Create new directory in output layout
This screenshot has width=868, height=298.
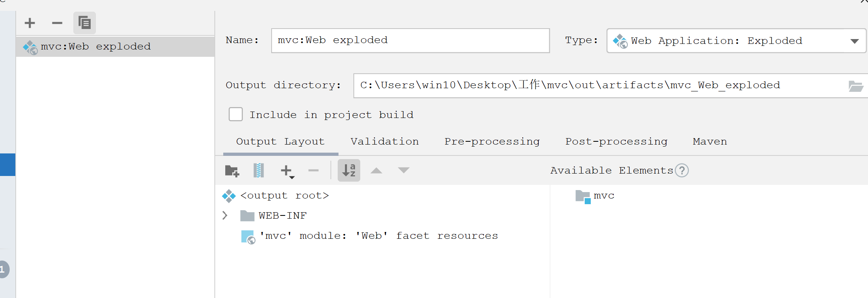pyautogui.click(x=232, y=171)
